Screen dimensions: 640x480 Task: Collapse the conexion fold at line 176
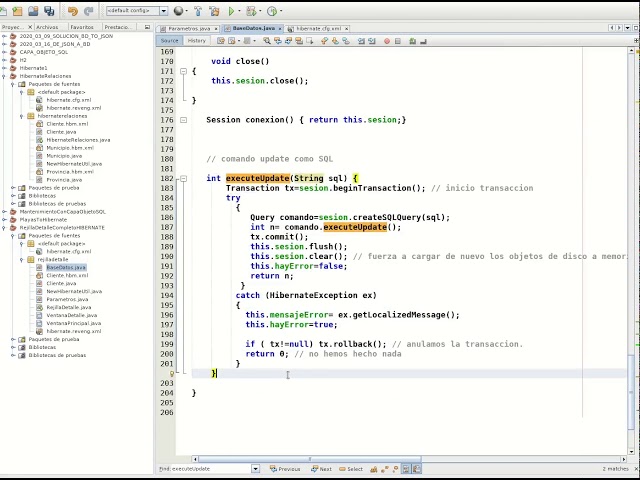(x=183, y=120)
